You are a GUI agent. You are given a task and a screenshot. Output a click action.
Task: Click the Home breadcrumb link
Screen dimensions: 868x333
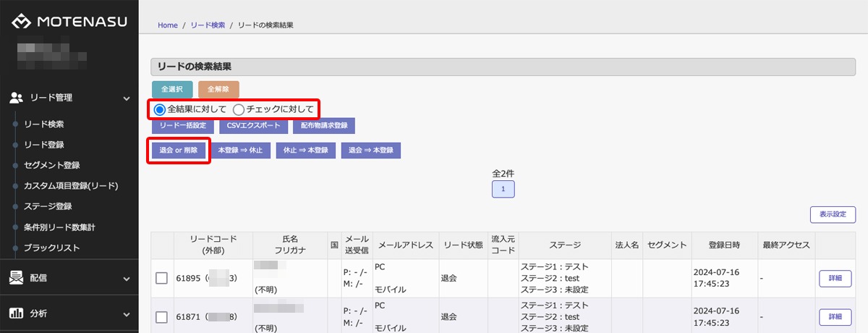(167, 25)
